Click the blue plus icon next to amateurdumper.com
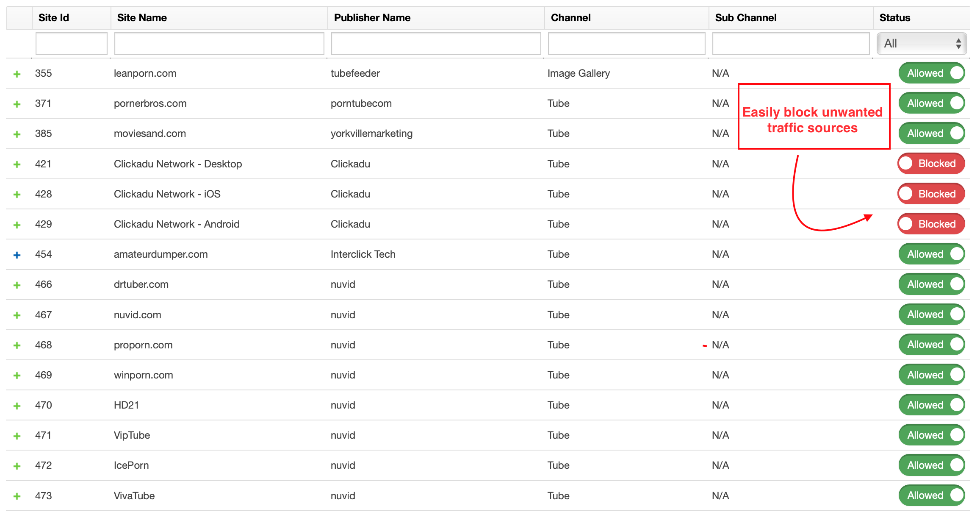 tap(17, 255)
